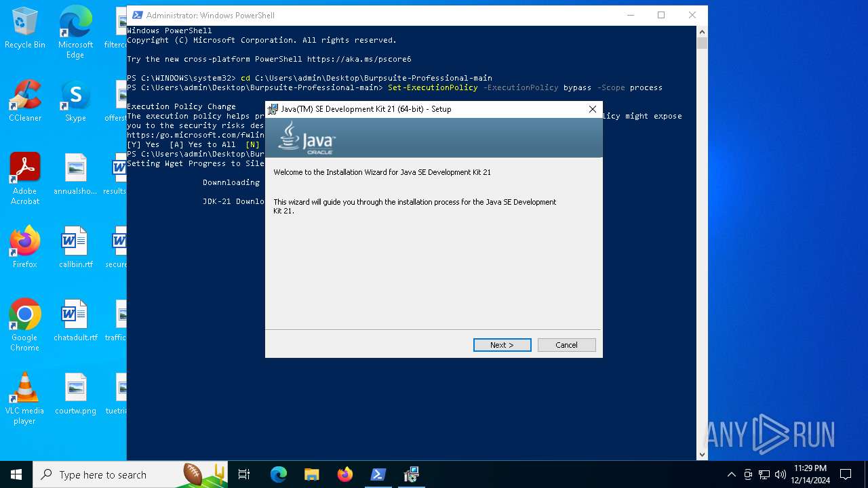Image resolution: width=868 pixels, height=488 pixels.
Task: Select Microsoft Edge desktop shortcut
Action: 75,33
